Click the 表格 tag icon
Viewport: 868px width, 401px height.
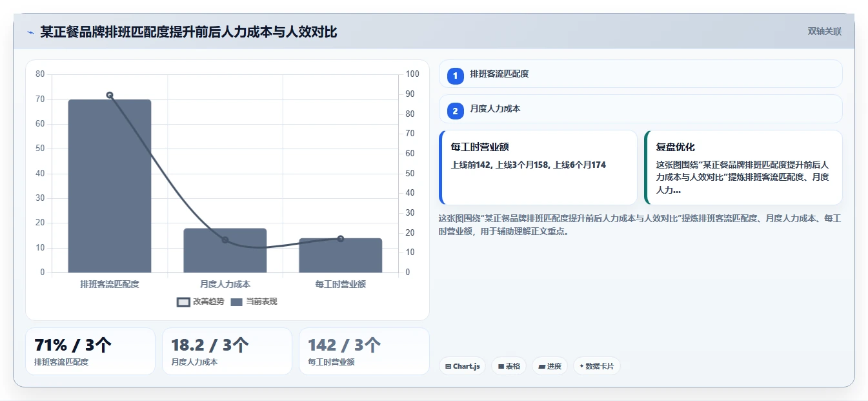(x=501, y=366)
